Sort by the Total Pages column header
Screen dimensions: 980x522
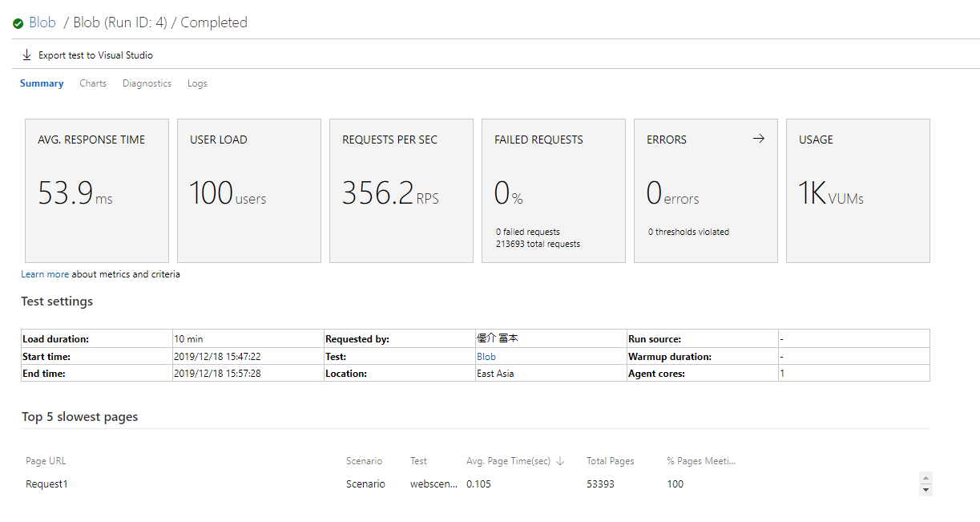[x=610, y=461]
